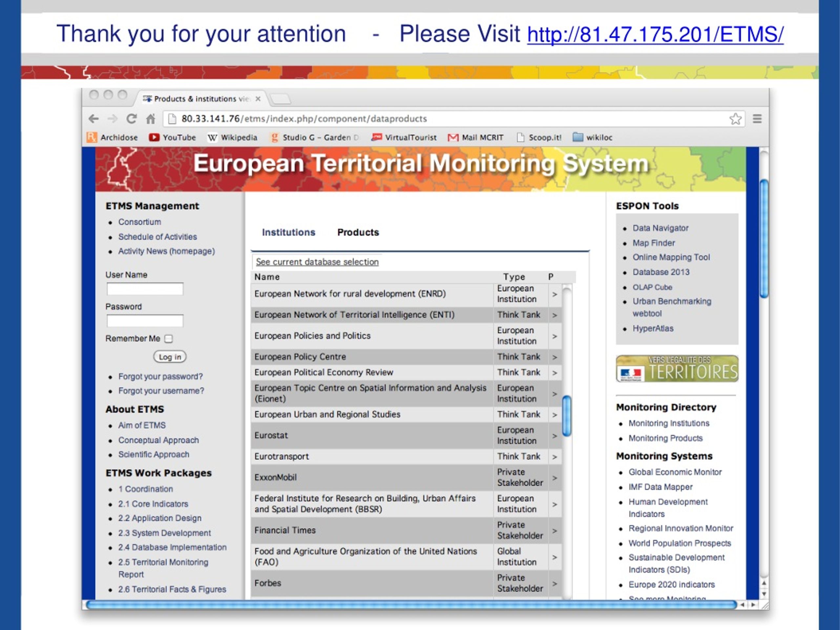This screenshot has height=630, width=840.
Task: Open the Scoop.it! bookmark
Action: pyautogui.click(x=539, y=137)
